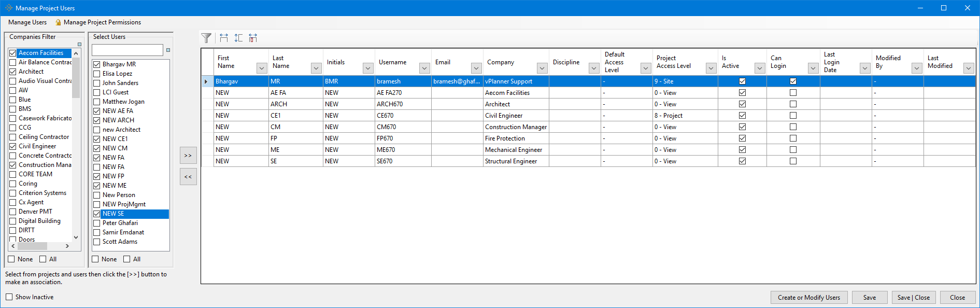Click companies list horizontal scroll right arrow
This screenshot has height=308, width=980.
click(67, 246)
